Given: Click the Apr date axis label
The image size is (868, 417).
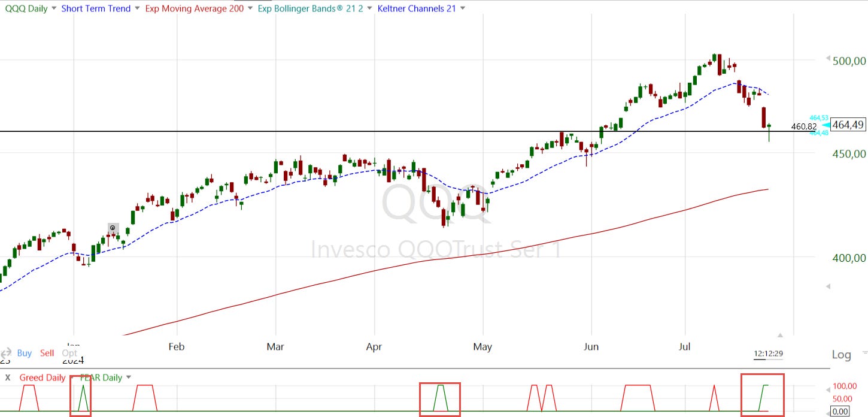Looking at the screenshot, I should (374, 347).
